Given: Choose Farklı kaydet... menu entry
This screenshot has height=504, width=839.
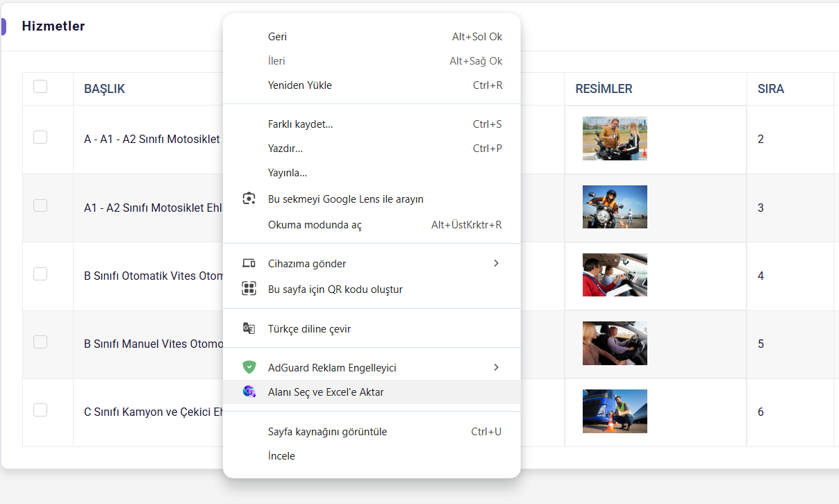Looking at the screenshot, I should click(372, 124).
